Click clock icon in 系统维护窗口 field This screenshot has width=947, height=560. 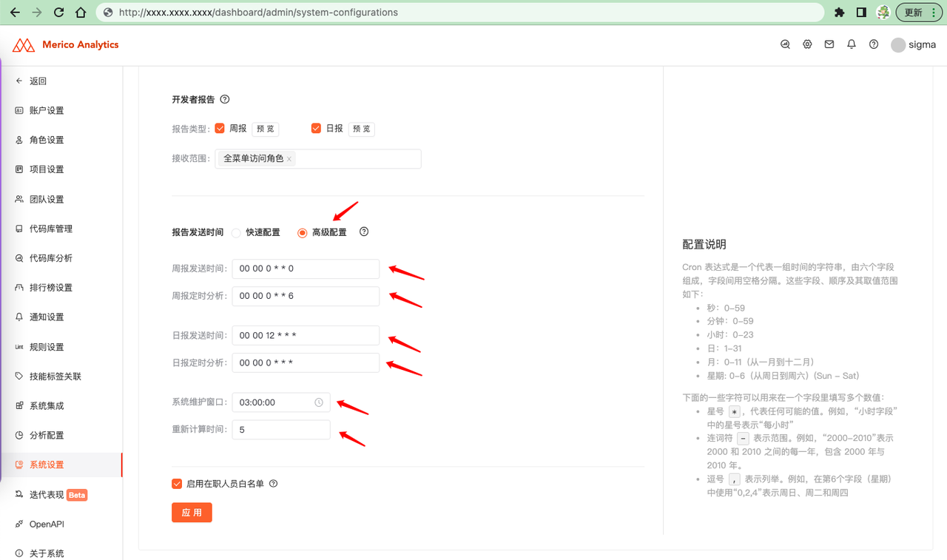coord(319,402)
